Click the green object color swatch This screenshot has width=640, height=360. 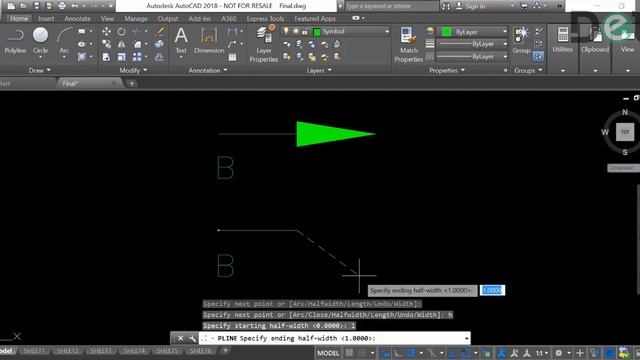pyautogui.click(x=447, y=31)
